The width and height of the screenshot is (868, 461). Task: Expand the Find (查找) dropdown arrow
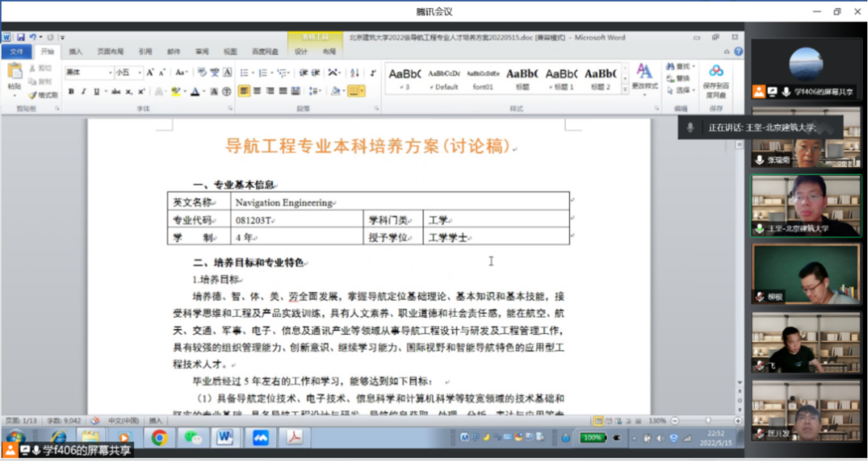(694, 66)
